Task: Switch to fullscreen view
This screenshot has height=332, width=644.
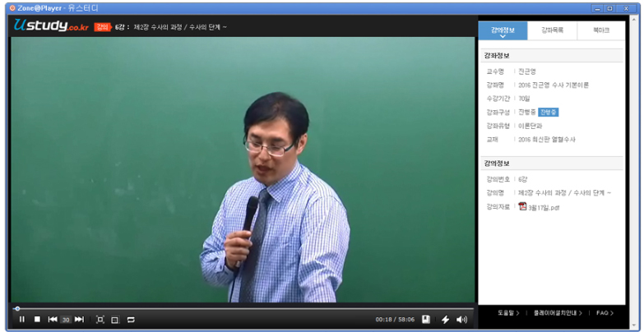Action: click(x=100, y=319)
